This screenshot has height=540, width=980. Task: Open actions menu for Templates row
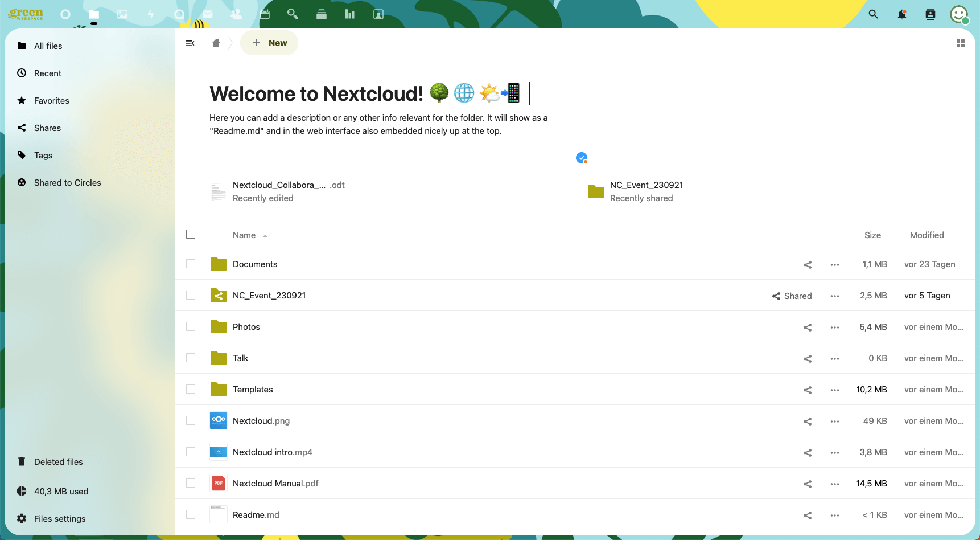pos(835,390)
